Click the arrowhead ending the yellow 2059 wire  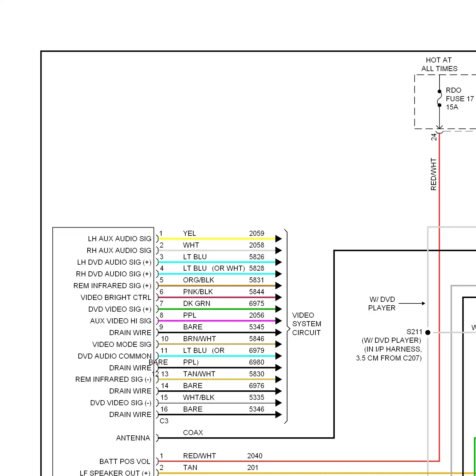coord(279,239)
